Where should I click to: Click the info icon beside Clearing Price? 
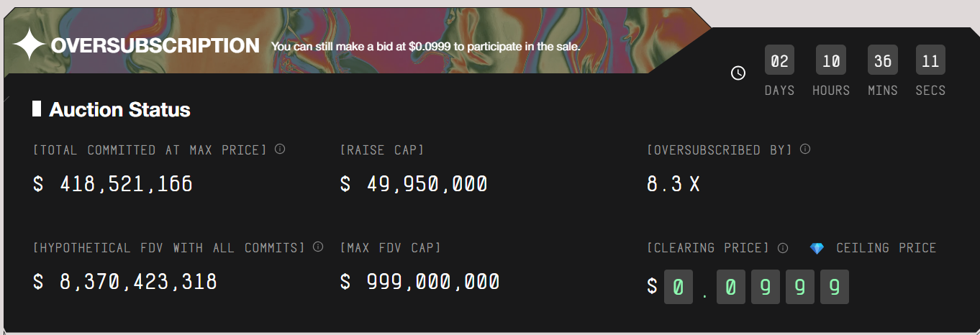pos(783,248)
